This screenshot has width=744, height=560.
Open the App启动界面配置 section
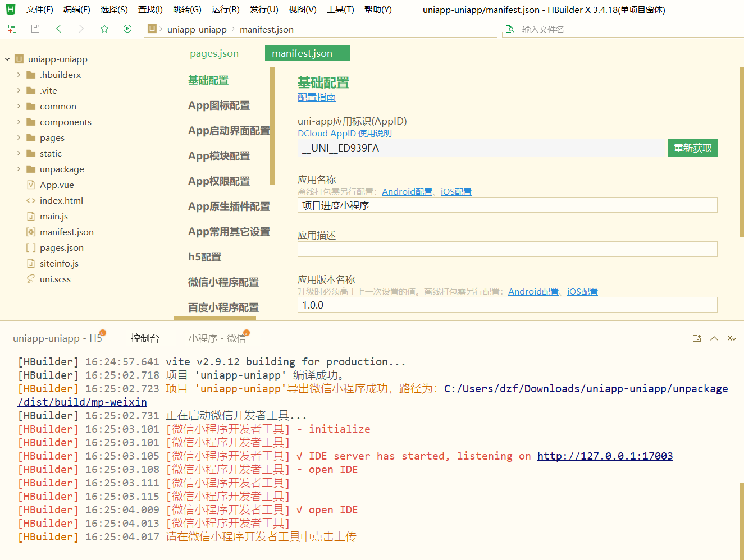click(x=229, y=131)
